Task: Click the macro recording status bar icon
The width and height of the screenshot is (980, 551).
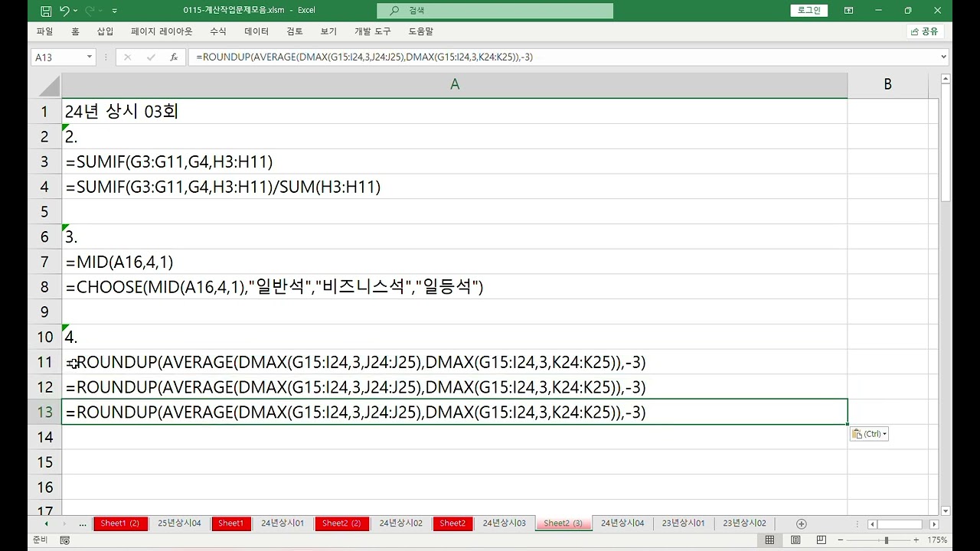Action: coord(65,540)
